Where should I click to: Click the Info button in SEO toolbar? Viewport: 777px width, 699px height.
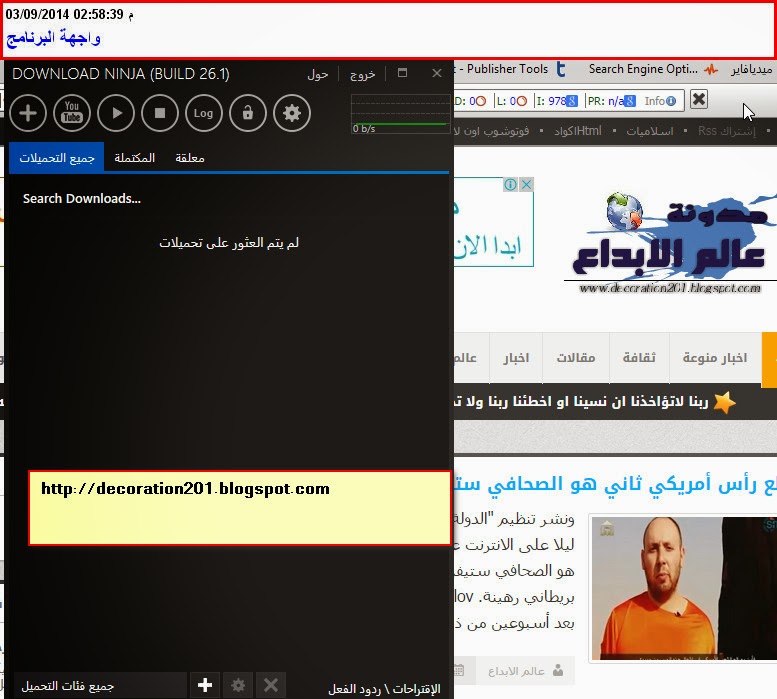tap(660, 101)
